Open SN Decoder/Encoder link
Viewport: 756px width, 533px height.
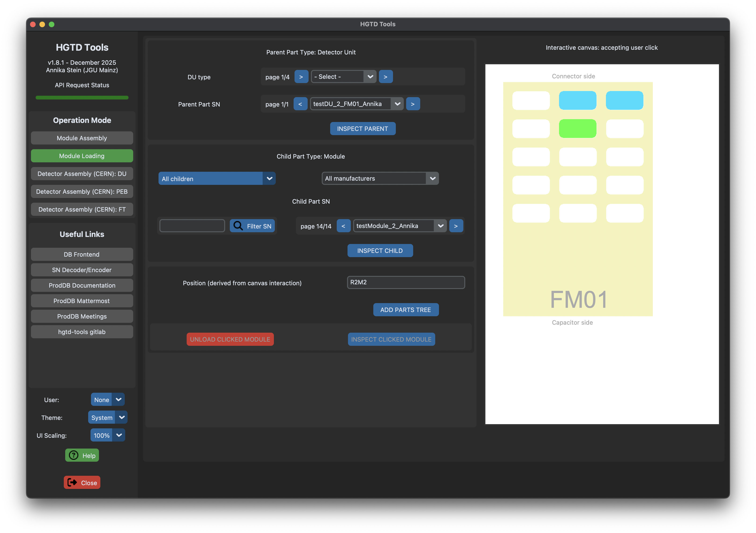(82, 270)
